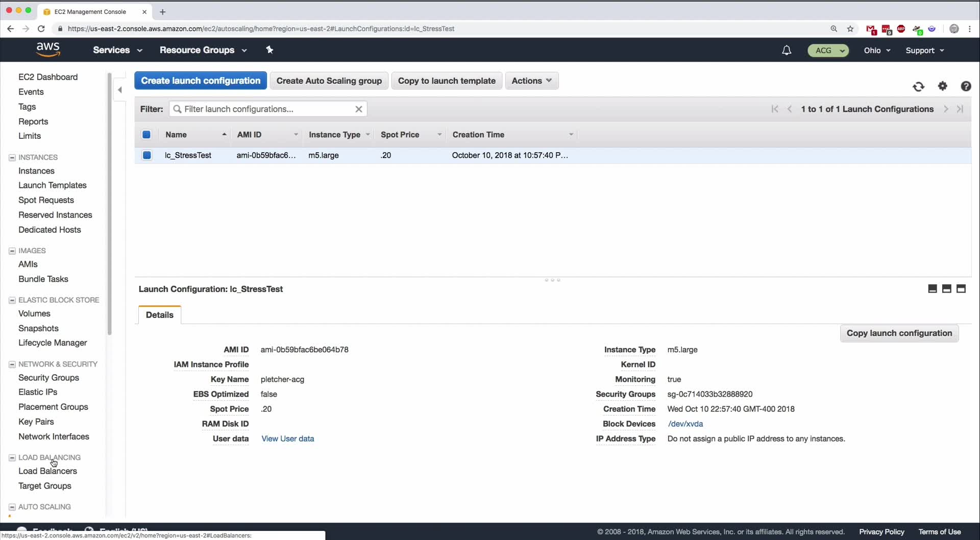Screen dimensions: 980x540
Task: Open the /dev/xvda block device link
Action: click(x=685, y=424)
